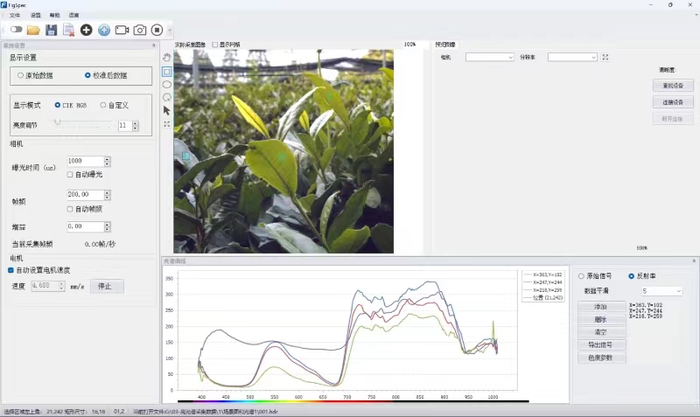
Task: Select the 原始数据 radio button
Action: click(x=22, y=75)
